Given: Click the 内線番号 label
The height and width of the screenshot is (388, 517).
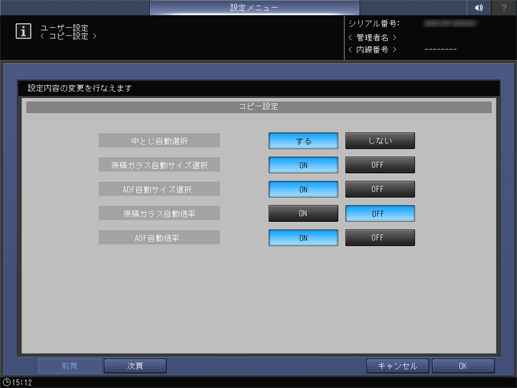Looking at the screenshot, I should point(372,50).
